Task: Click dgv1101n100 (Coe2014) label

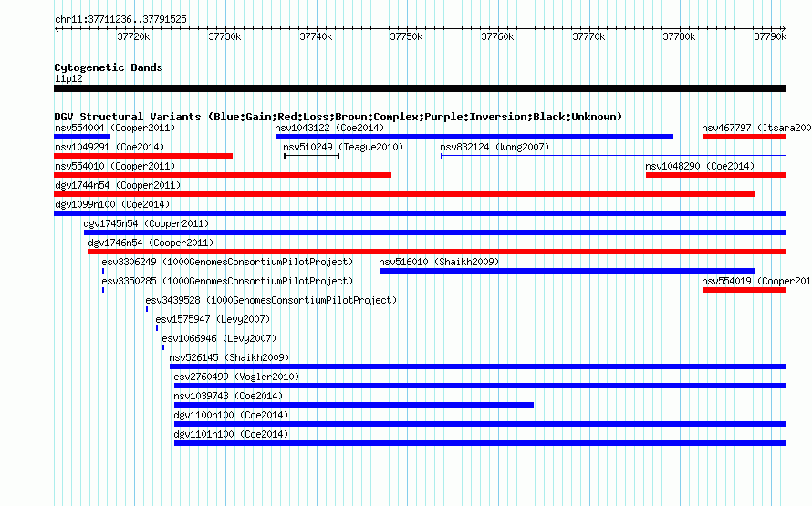Action: click(x=231, y=434)
